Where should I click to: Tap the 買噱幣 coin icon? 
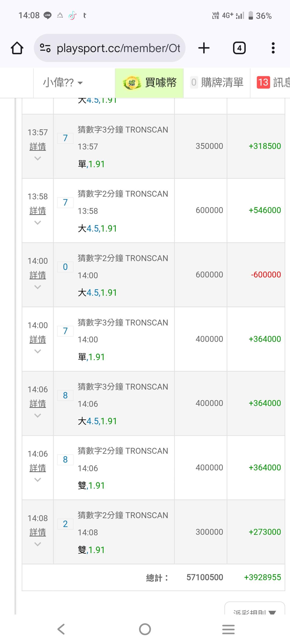[x=132, y=83]
